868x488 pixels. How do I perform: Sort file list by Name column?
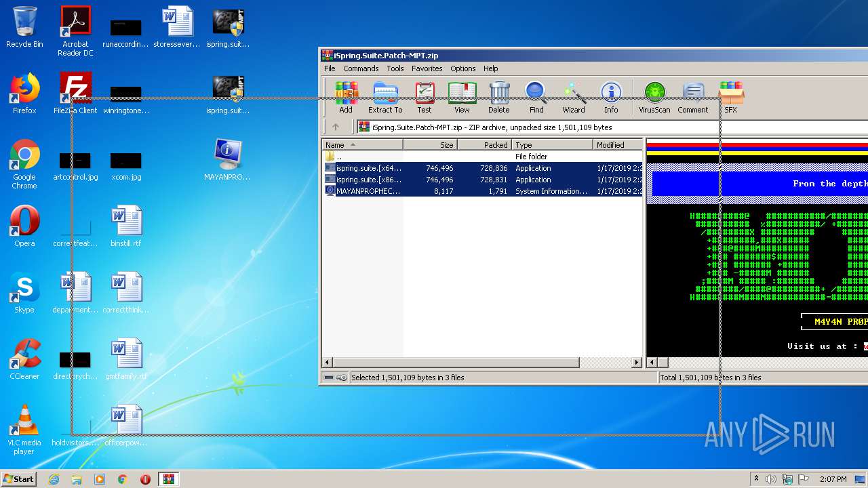coord(362,144)
